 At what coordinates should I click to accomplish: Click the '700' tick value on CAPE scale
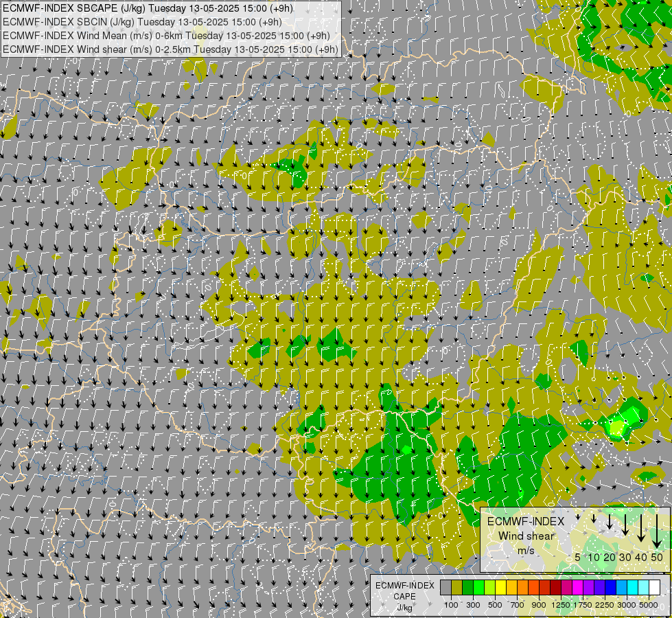click(518, 605)
